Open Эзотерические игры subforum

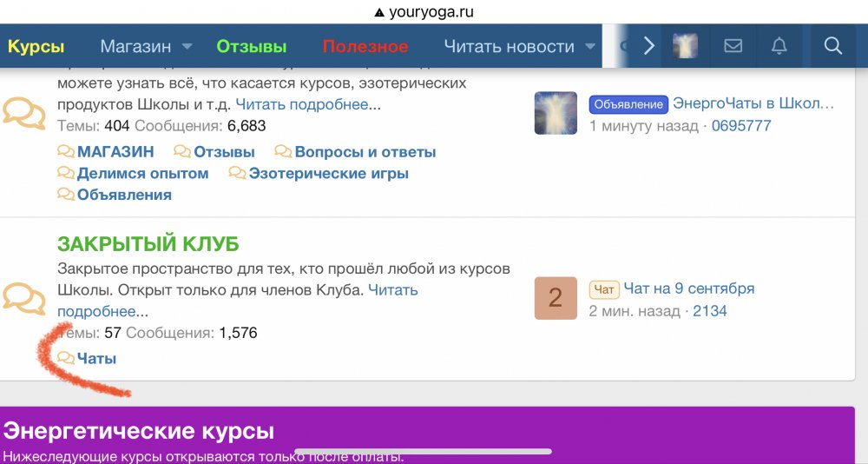(328, 173)
